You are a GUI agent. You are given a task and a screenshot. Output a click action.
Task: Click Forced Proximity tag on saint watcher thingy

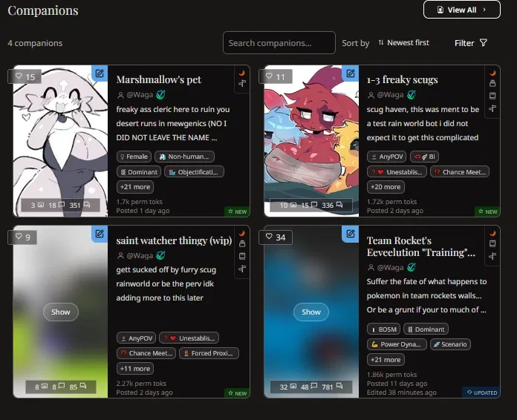(x=209, y=353)
